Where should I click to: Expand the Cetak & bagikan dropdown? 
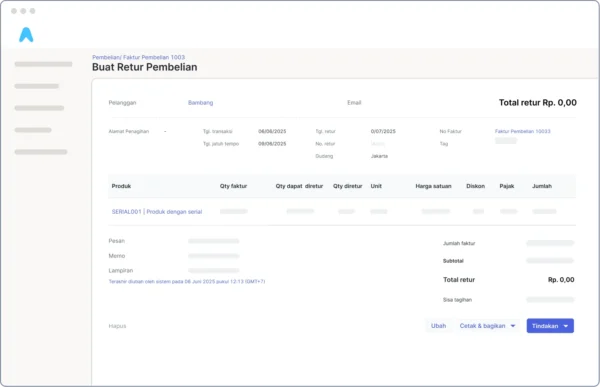pyautogui.click(x=487, y=326)
